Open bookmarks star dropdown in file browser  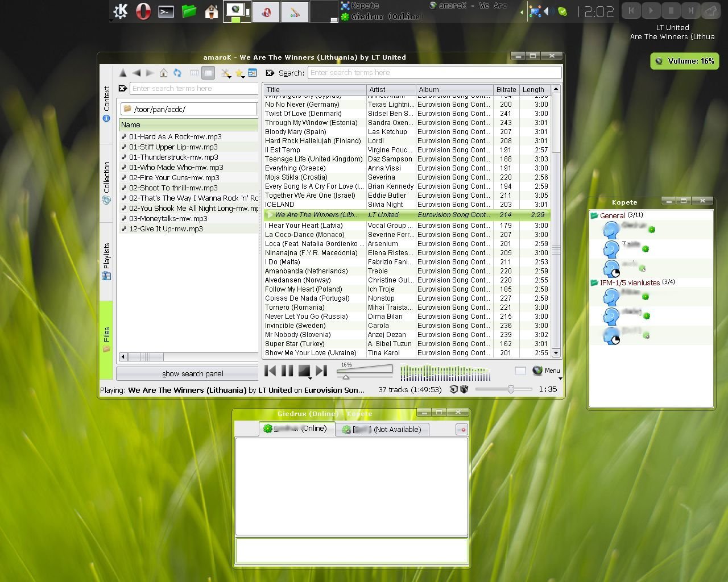[x=239, y=73]
